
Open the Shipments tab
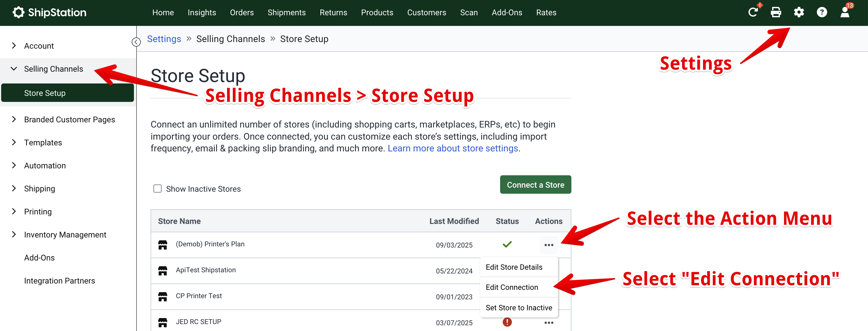tap(287, 12)
